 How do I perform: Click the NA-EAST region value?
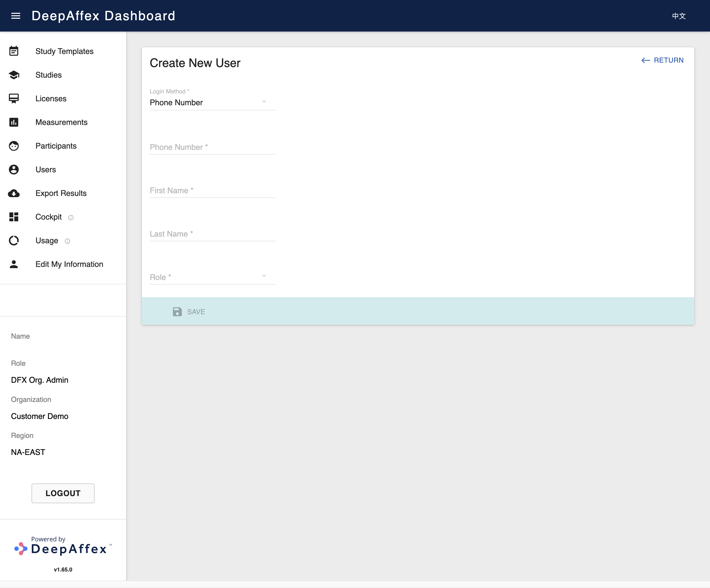[28, 452]
